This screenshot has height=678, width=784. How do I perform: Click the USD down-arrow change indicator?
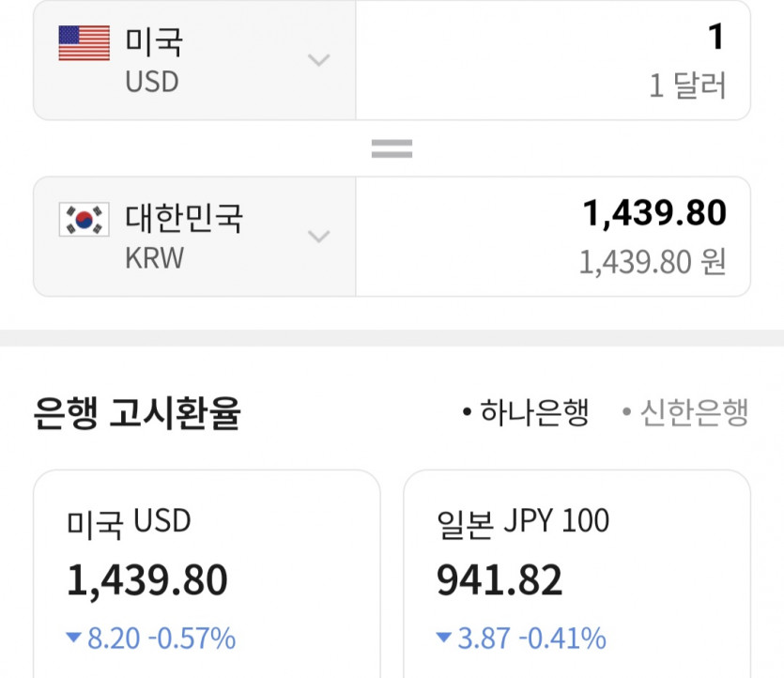[x=74, y=639]
